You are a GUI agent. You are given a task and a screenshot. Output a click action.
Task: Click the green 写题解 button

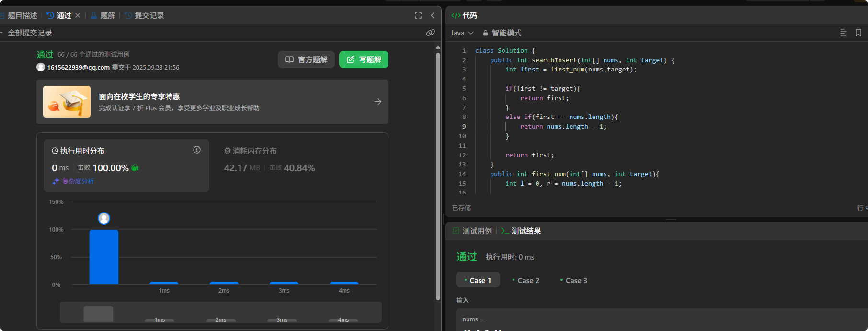(364, 59)
